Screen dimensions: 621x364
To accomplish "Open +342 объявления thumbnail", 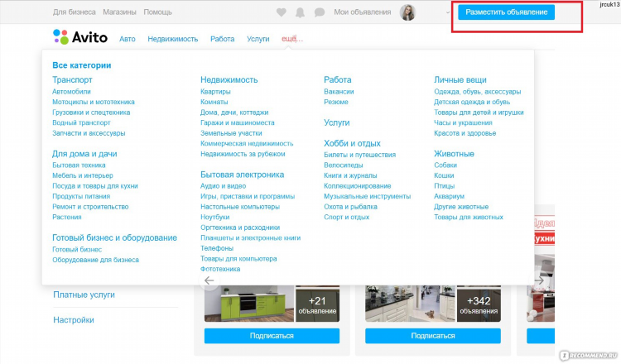I will point(479,304).
